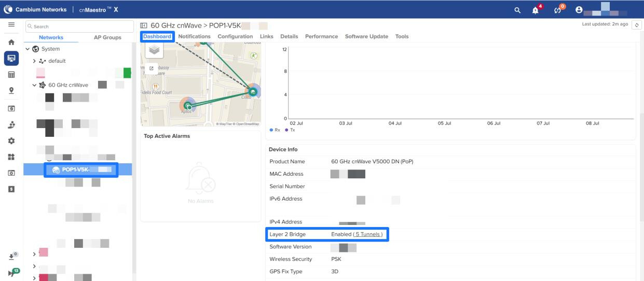Open the 5 Tunnels link
The image size is (644, 281).
[368, 234]
